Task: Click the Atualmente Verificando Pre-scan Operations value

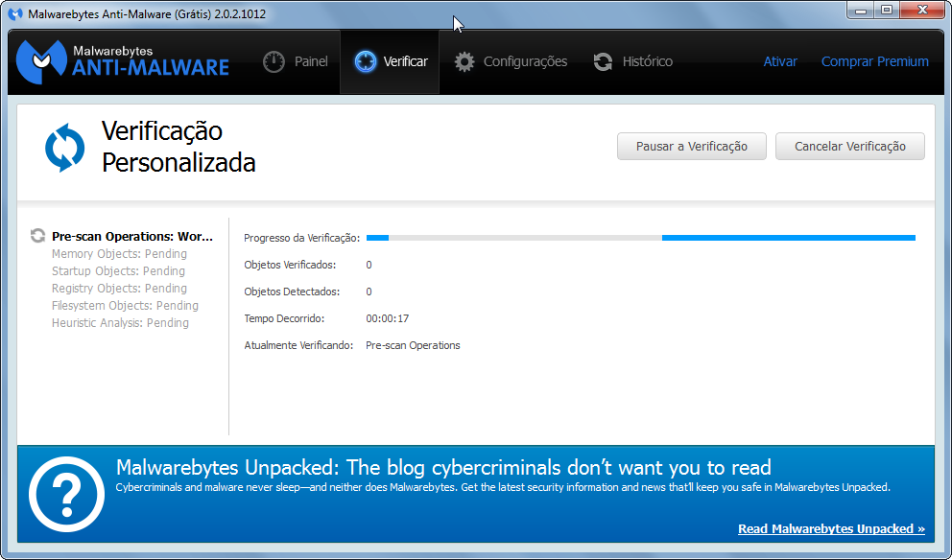Action: click(413, 345)
